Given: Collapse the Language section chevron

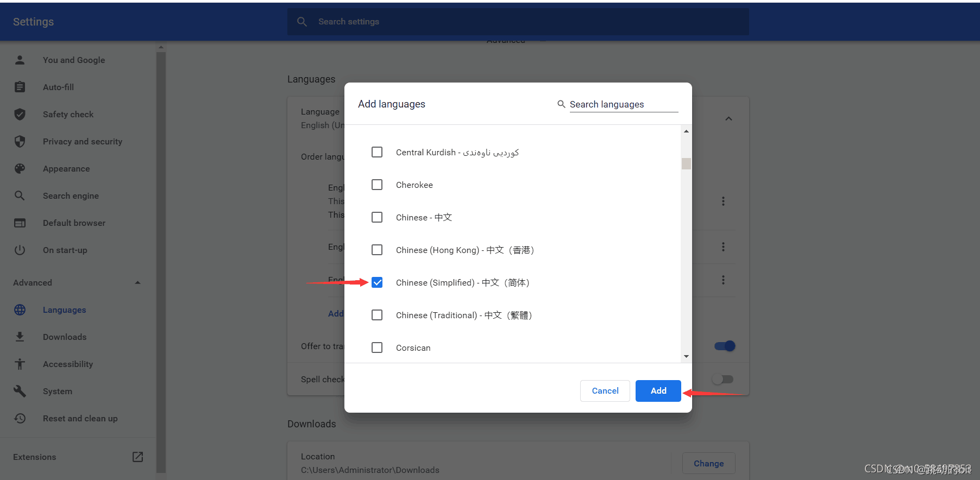Looking at the screenshot, I should tap(728, 119).
